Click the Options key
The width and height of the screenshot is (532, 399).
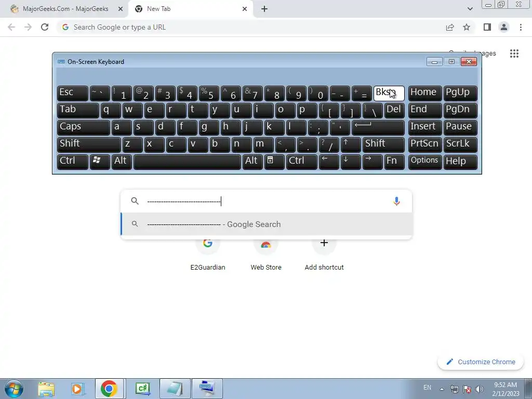click(x=425, y=162)
